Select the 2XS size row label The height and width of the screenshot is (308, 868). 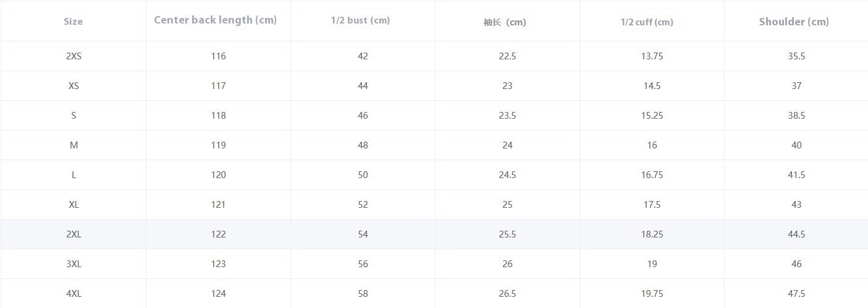(x=74, y=56)
